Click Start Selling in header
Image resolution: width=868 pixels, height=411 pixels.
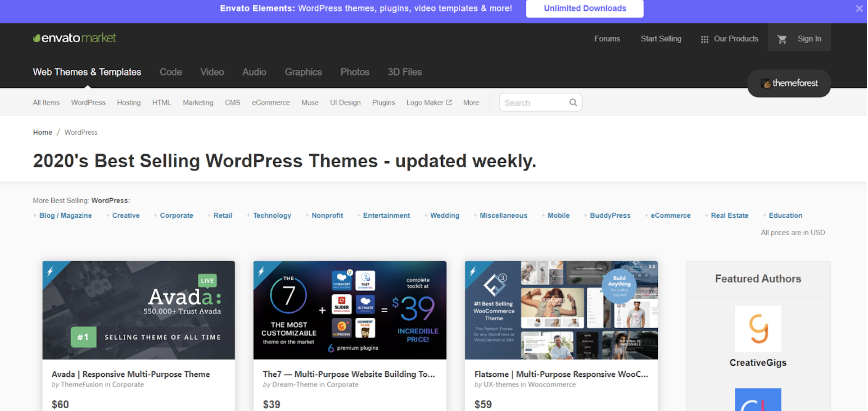[x=661, y=39]
